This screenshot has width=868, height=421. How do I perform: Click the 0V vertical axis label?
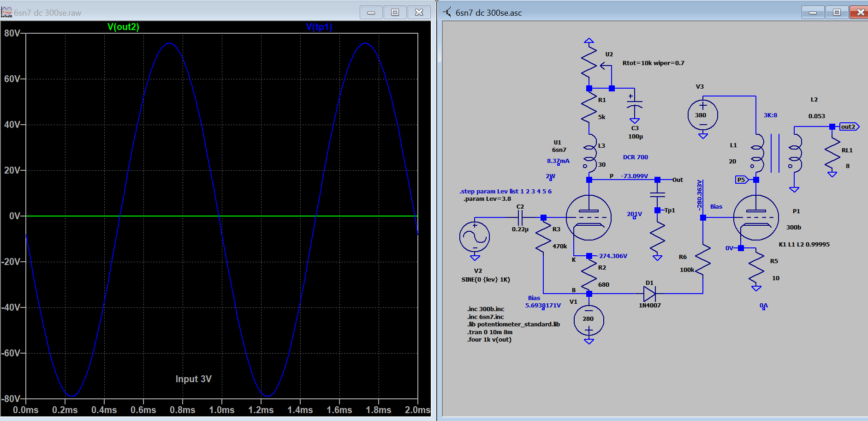15,216
